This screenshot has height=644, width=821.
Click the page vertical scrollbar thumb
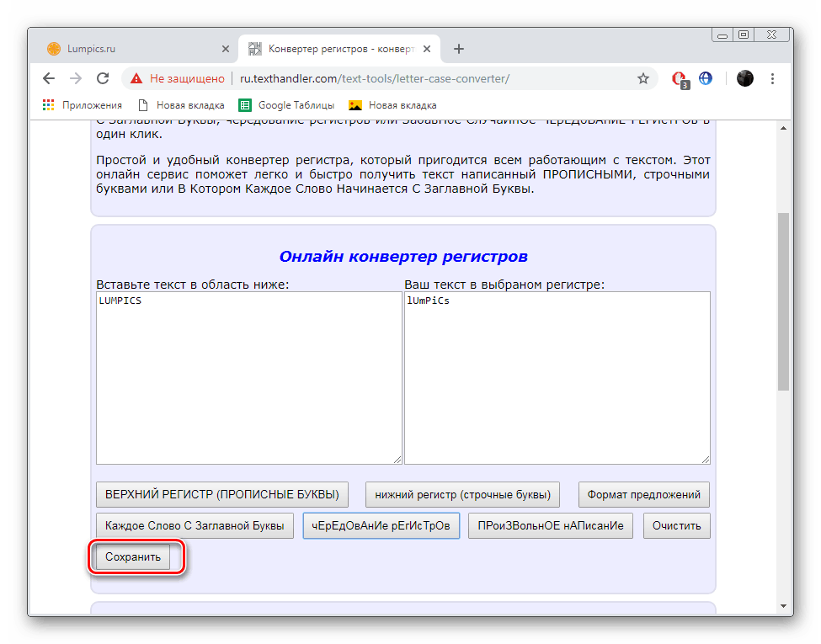tap(783, 301)
